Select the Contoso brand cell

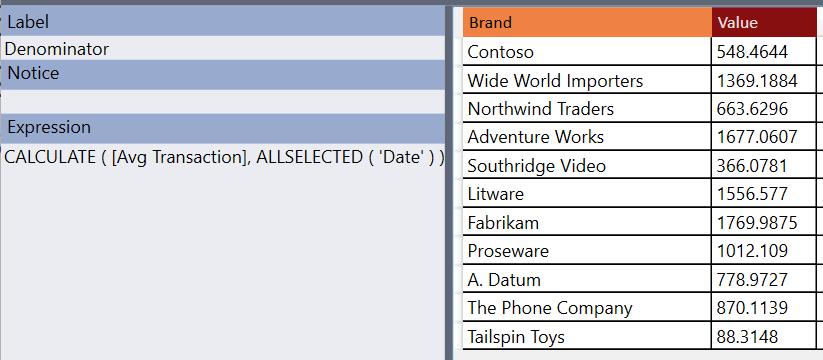click(x=587, y=51)
